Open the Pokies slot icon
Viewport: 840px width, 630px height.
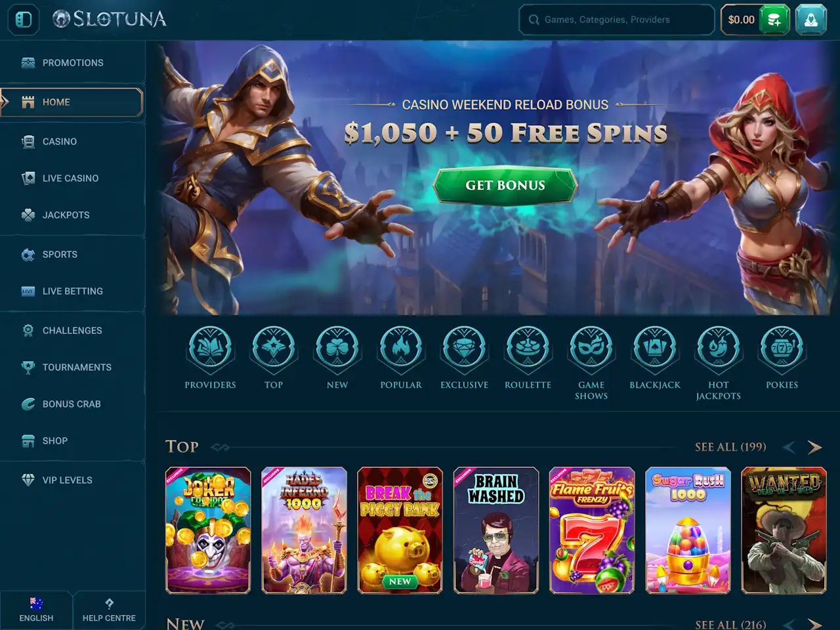[782, 348]
